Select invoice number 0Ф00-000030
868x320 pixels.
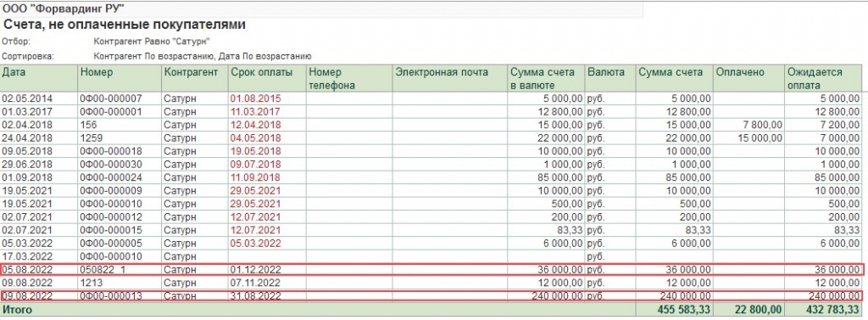click(111, 164)
